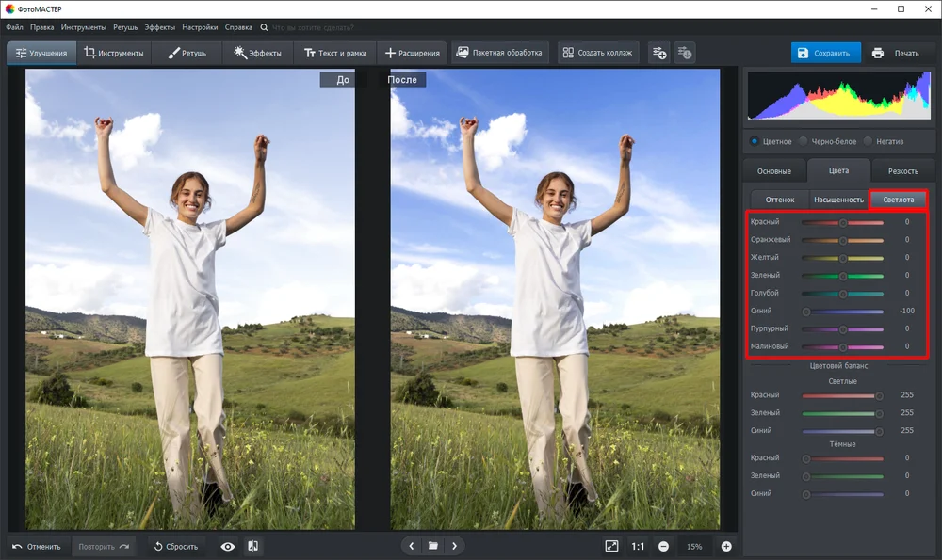Open the folder icon between navigation arrows
Image resolution: width=942 pixels, height=560 pixels.
tap(432, 546)
